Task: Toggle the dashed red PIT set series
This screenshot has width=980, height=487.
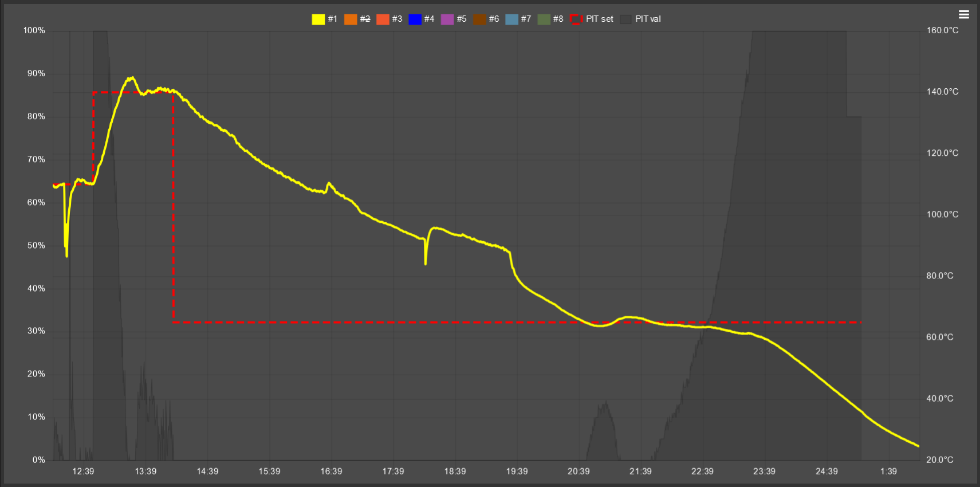Action: pyautogui.click(x=592, y=19)
